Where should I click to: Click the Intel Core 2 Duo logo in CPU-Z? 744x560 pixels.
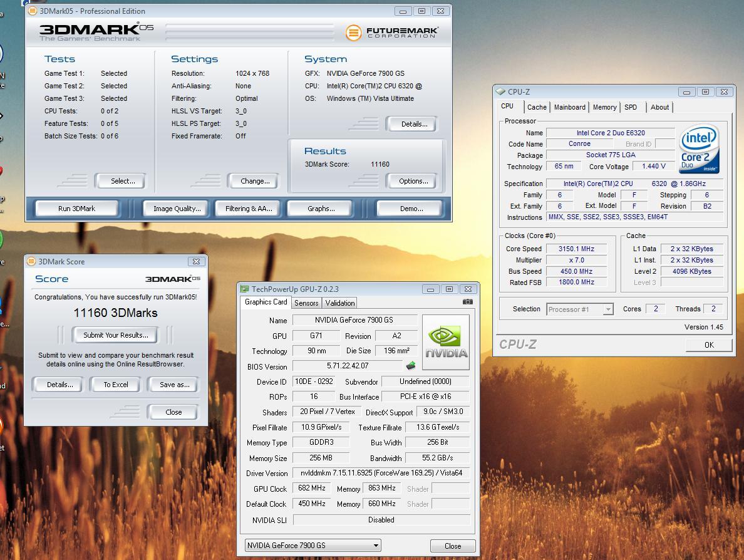699,148
